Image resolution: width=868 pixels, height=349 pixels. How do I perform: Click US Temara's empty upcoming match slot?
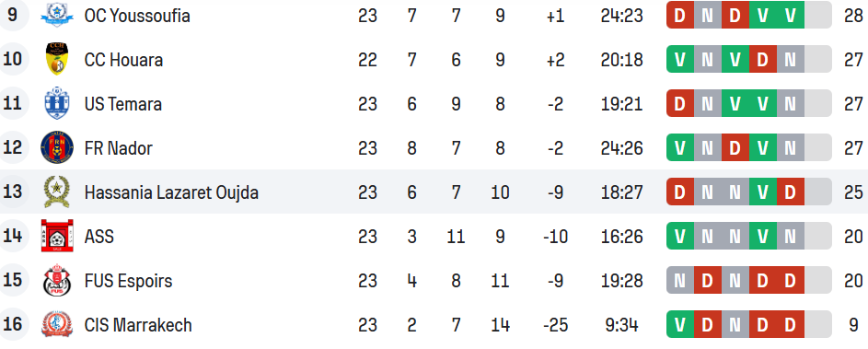tap(818, 103)
